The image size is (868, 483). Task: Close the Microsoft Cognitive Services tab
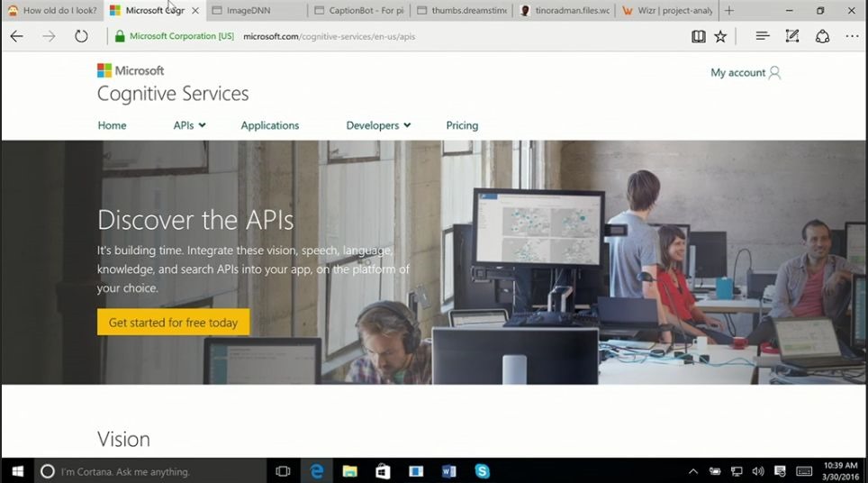point(194,10)
